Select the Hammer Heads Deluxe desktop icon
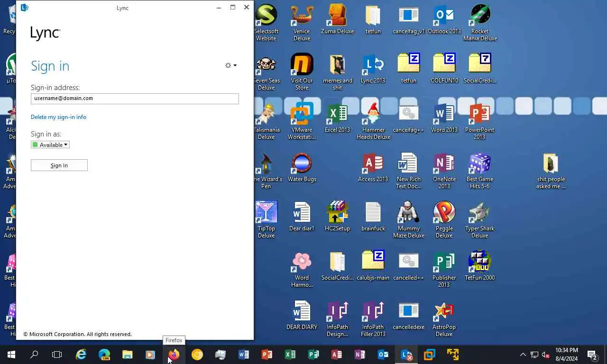607x364 pixels. pyautogui.click(x=373, y=121)
